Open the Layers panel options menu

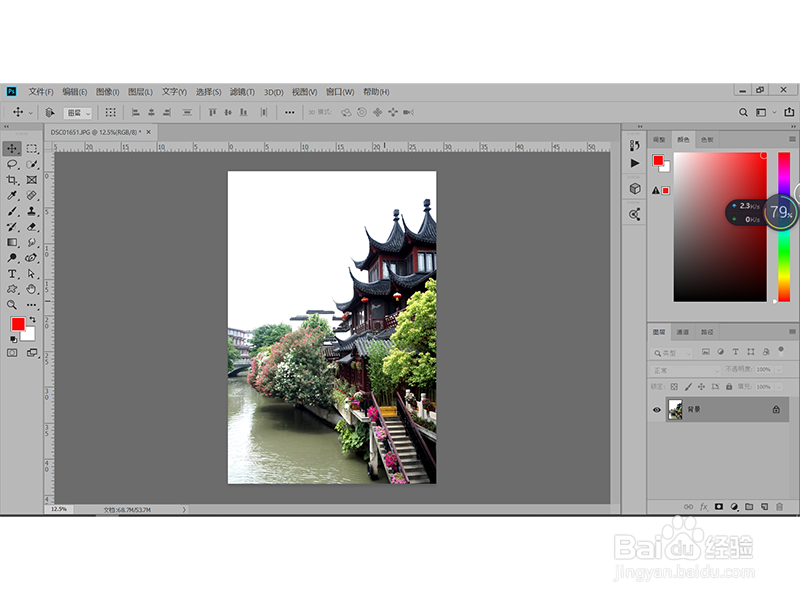pyautogui.click(x=792, y=332)
